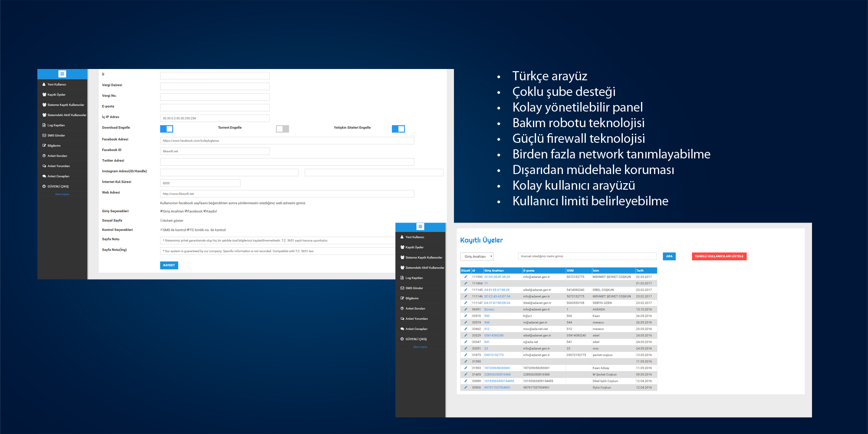Select GÜVENLİ ÇIKIŞ in the Kayıtlı Üyeler sidebar
The height and width of the screenshot is (434, 868).
[416, 339]
